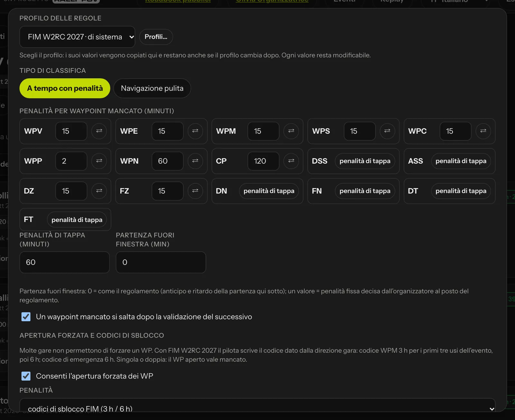Click the swap icon next to WPE
Viewport: 515px width, 420px height.
coord(195,131)
